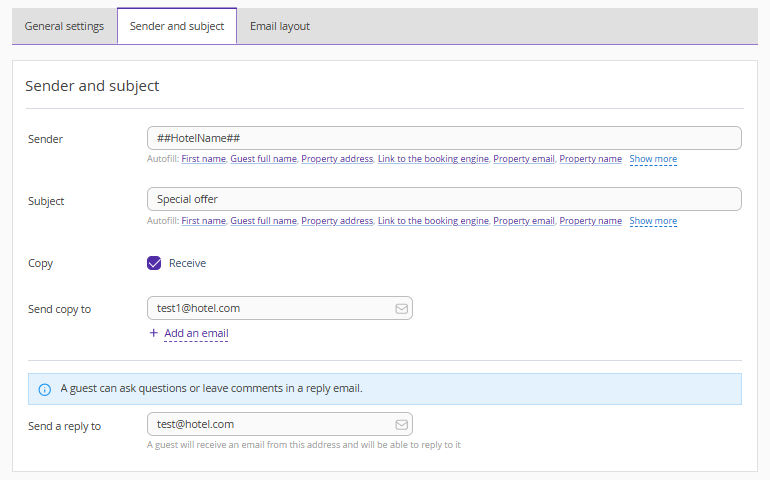Viewport: 770px width, 480px height.
Task: Insert Property address autofill into Sender
Action: (337, 159)
